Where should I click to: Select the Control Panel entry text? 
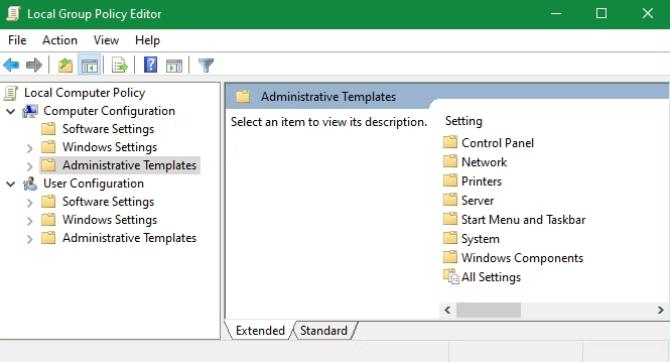pyautogui.click(x=497, y=143)
